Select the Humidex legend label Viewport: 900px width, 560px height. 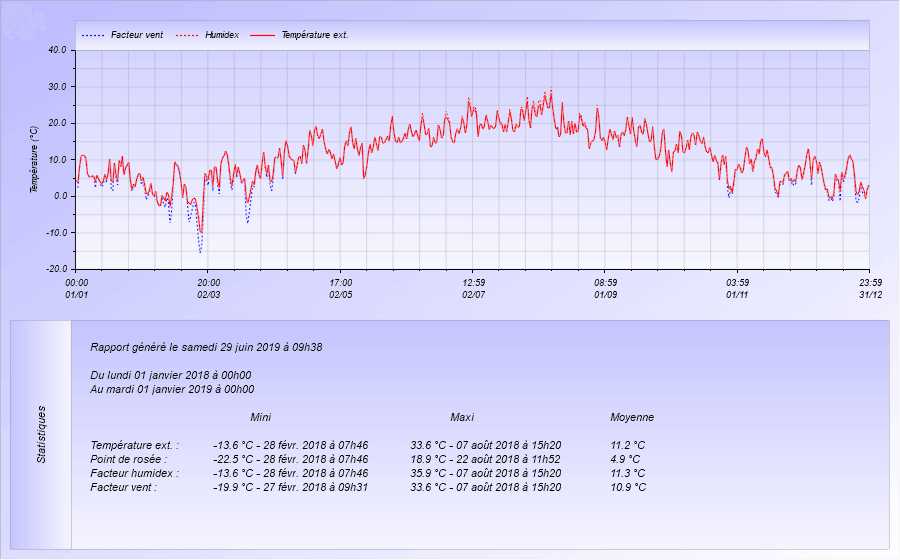pyautogui.click(x=221, y=35)
